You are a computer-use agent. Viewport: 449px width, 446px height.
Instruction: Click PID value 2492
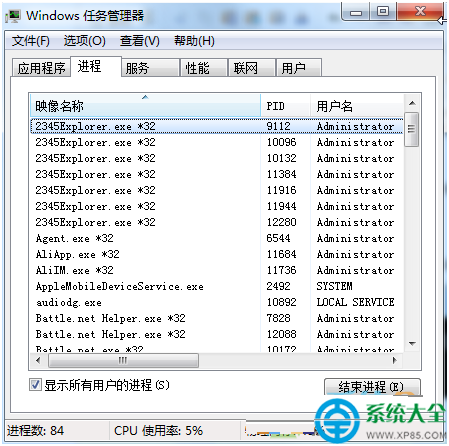click(x=278, y=286)
